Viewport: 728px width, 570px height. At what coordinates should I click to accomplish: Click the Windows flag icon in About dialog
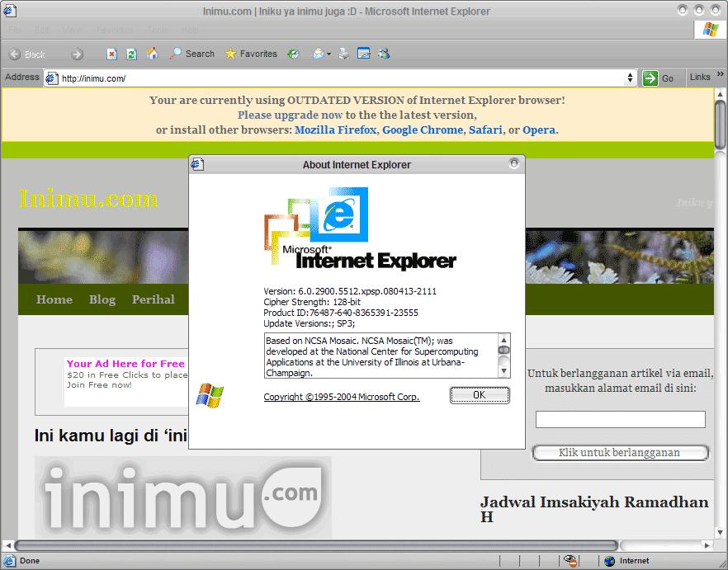click(x=210, y=395)
